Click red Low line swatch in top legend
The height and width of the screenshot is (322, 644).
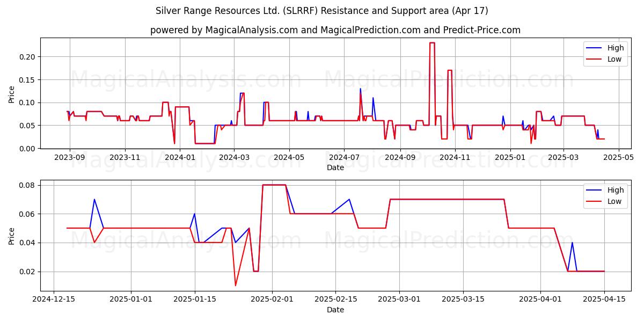pyautogui.click(x=595, y=60)
